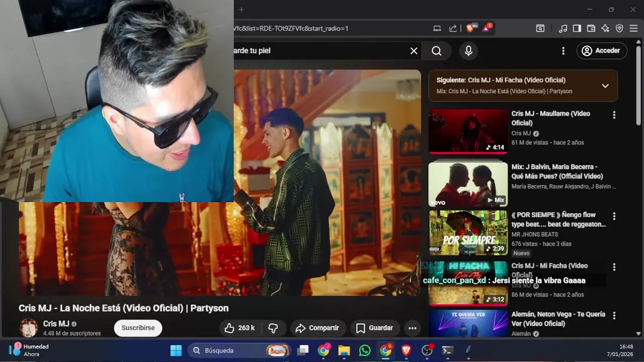
Task: Open options menu for POR SIEMPRE beat video
Action: coord(614,216)
